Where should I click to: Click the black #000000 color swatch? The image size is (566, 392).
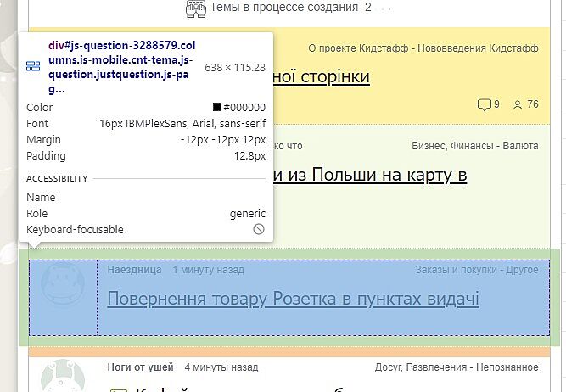(217, 108)
